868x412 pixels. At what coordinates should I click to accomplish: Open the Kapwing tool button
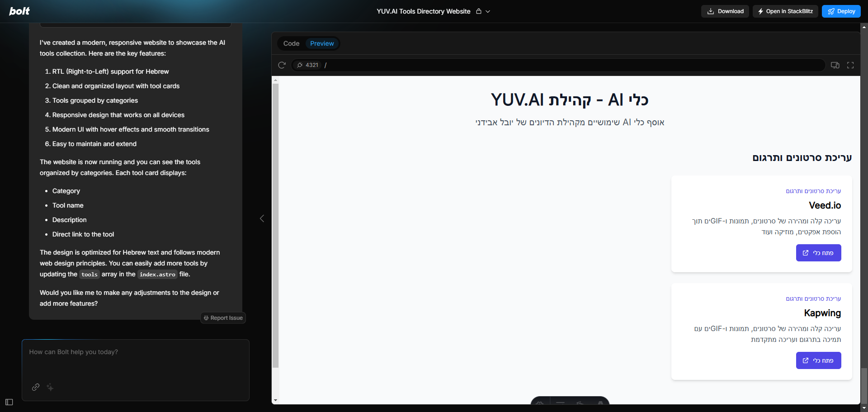[818, 360]
